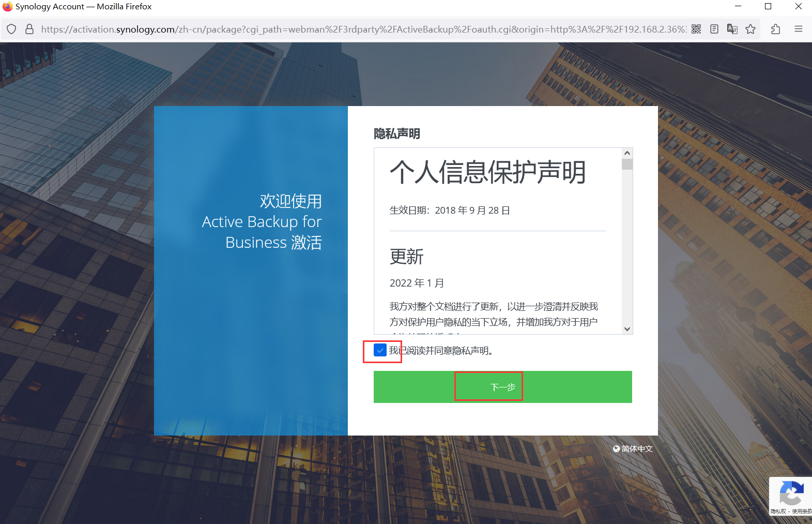This screenshot has height=524, width=812.
Task: Click the green 下一步 button
Action: pos(502,387)
